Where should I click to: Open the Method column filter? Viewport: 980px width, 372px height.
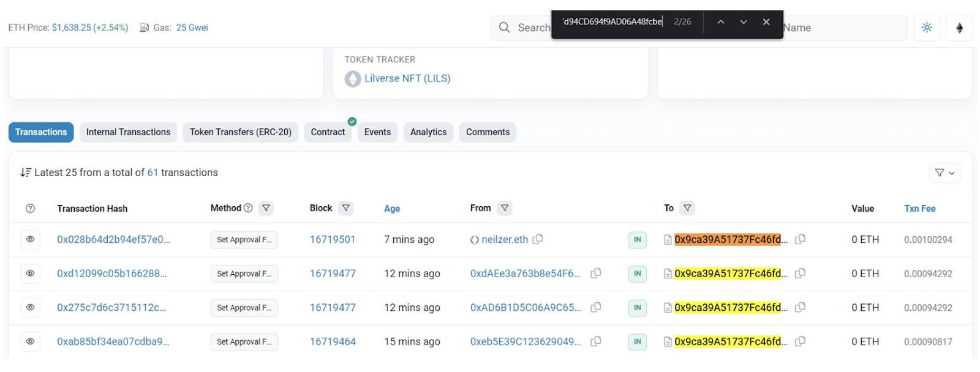(266, 208)
